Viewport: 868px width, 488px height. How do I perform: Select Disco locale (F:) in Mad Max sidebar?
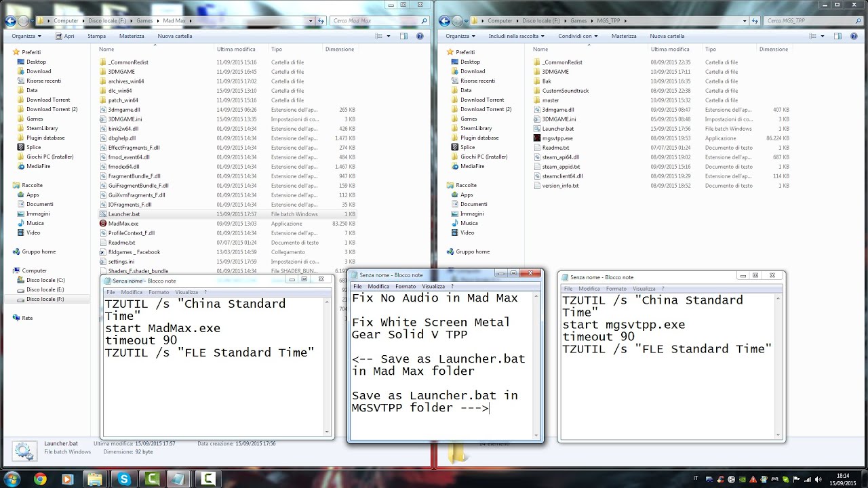[x=45, y=299]
